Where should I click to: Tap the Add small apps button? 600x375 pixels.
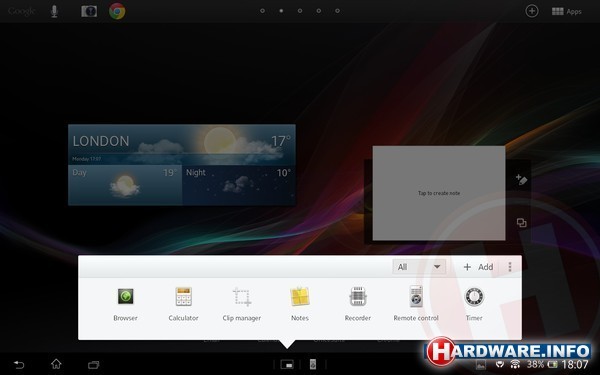coord(478,267)
